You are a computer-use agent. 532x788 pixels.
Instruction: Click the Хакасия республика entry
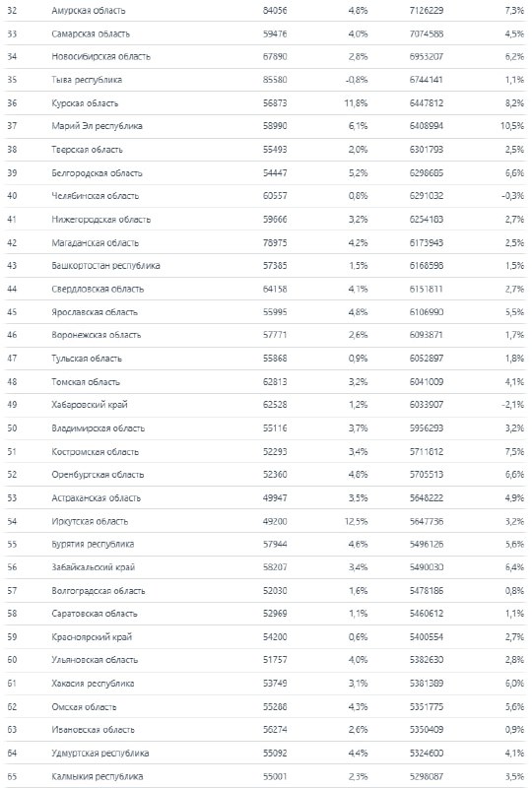click(93, 684)
